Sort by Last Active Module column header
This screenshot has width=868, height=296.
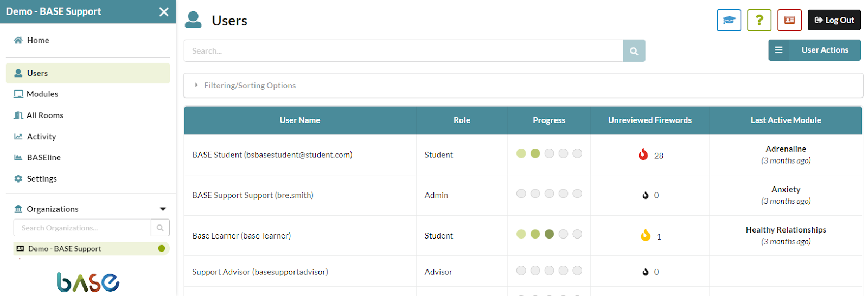click(x=786, y=120)
